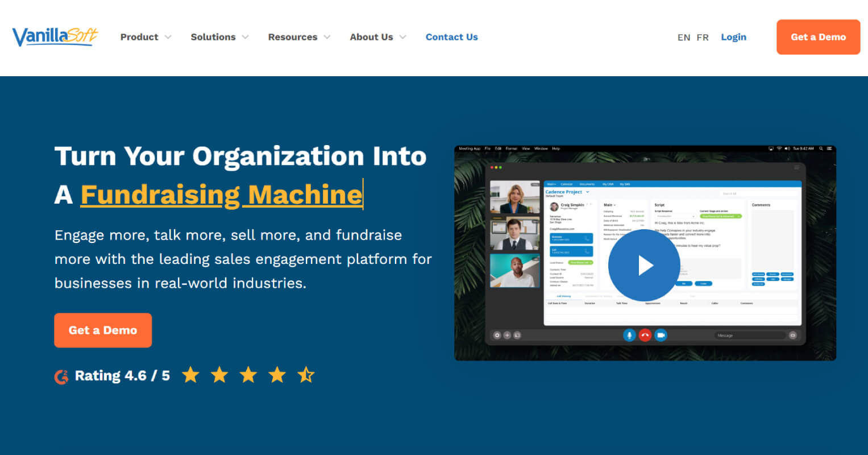Open the Solutions menu

coord(213,37)
